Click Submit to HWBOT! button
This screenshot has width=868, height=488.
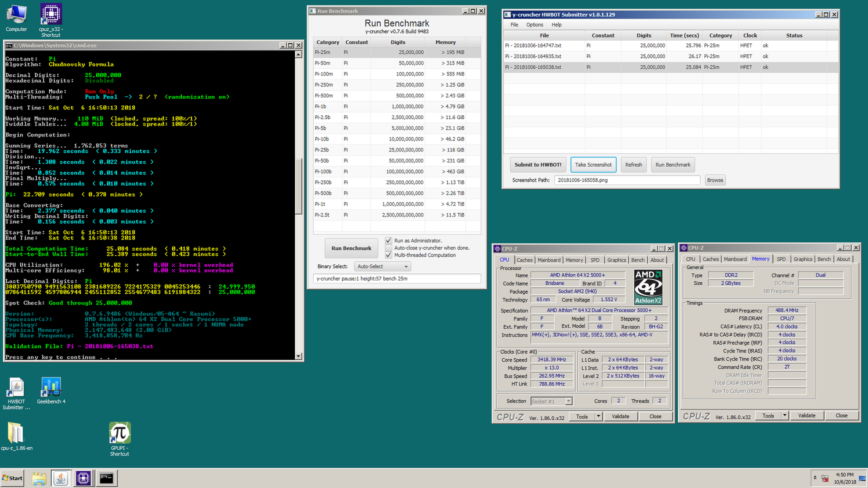[538, 164]
